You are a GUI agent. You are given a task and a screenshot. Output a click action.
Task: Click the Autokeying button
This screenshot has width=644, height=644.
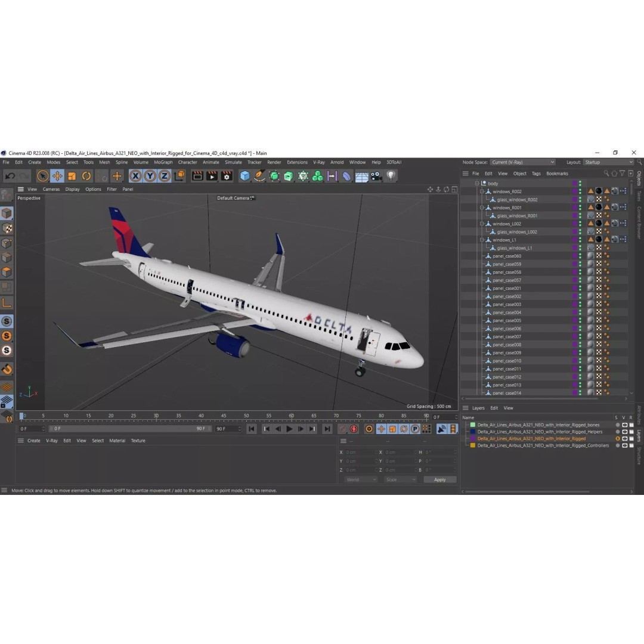[354, 429]
